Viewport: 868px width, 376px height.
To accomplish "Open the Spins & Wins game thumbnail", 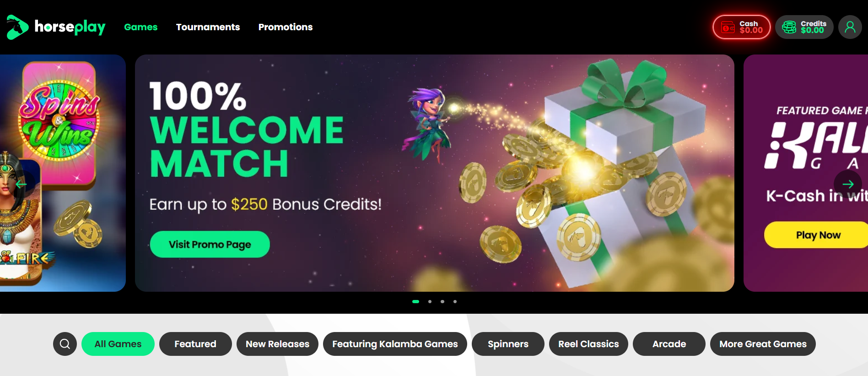I will (59, 124).
